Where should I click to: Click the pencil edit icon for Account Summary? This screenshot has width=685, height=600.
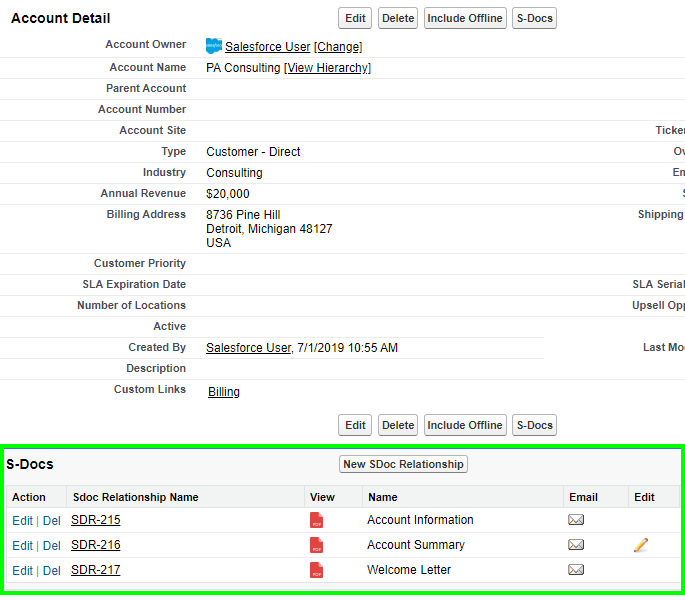tap(641, 545)
